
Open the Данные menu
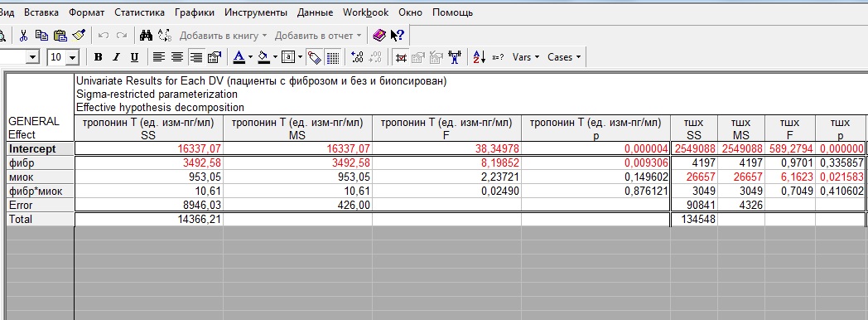(x=315, y=12)
